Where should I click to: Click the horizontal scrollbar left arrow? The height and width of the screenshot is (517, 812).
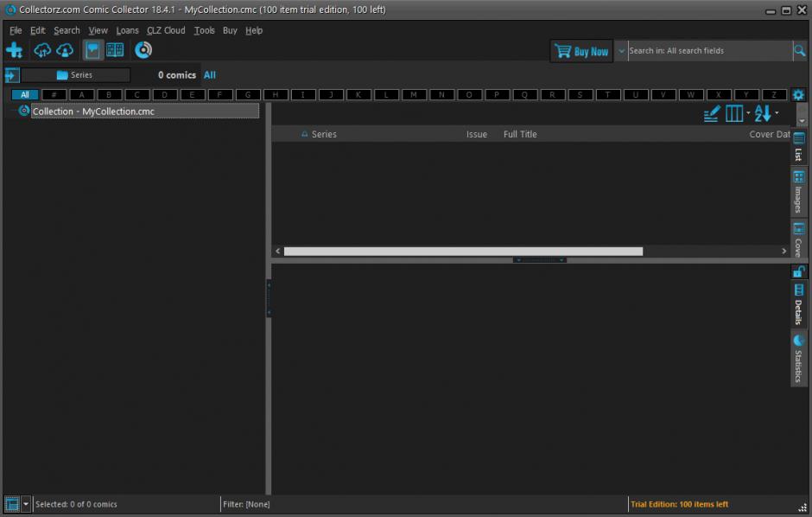tap(278, 252)
